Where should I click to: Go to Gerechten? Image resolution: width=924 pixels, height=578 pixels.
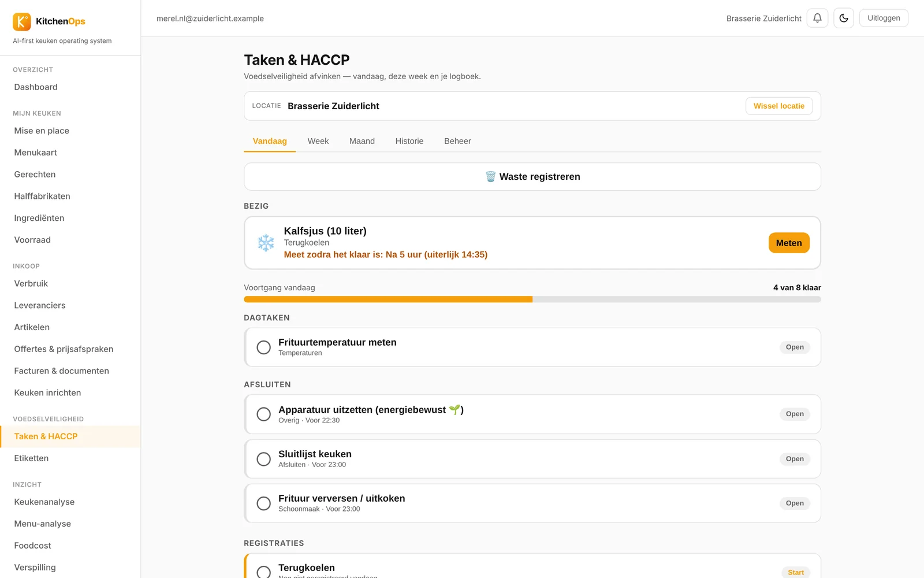tap(35, 175)
